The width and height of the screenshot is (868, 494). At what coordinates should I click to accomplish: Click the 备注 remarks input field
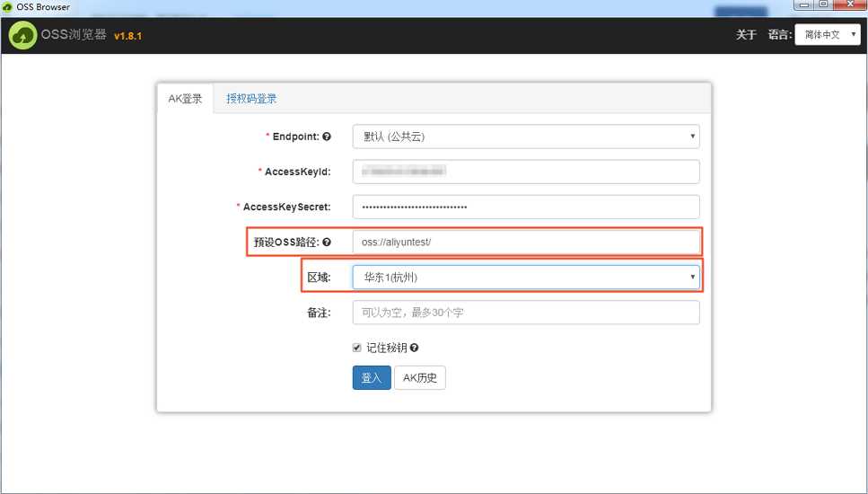pyautogui.click(x=526, y=313)
